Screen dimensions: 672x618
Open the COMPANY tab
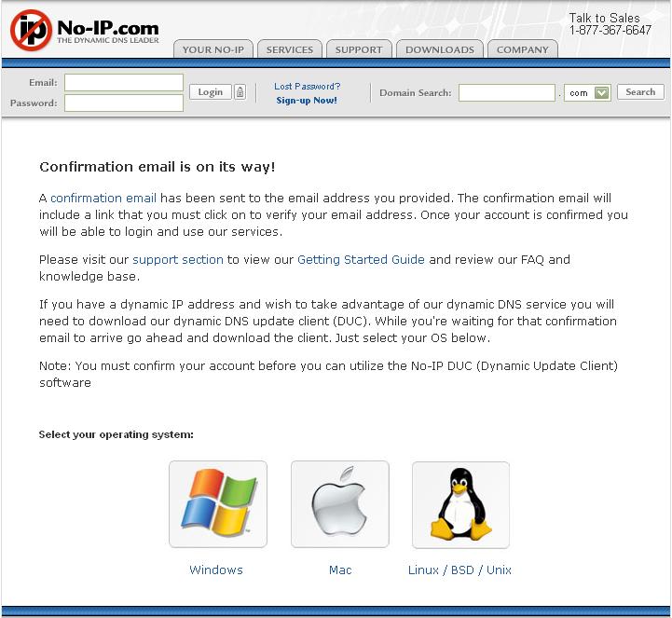pyautogui.click(x=523, y=49)
